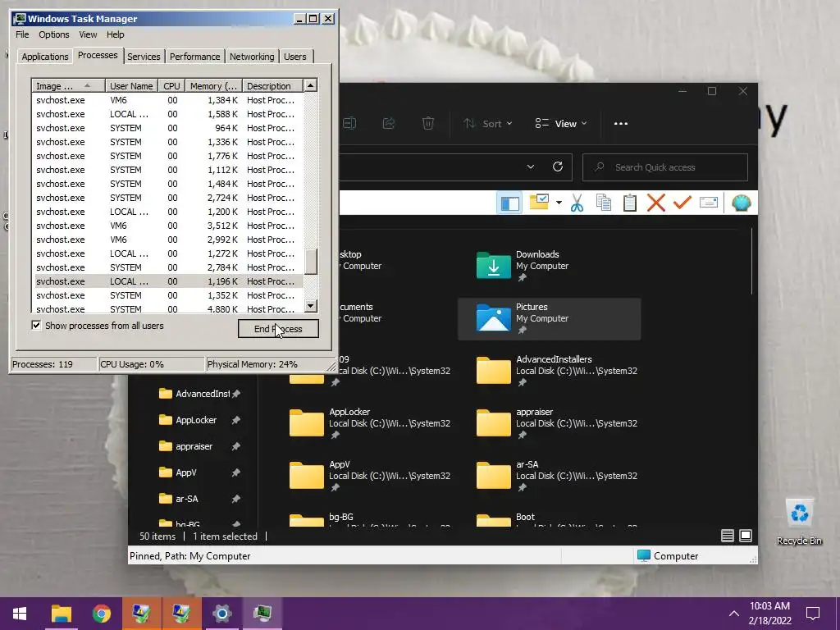
Task: Click the folder options icon with checkmark
Action: (540, 203)
